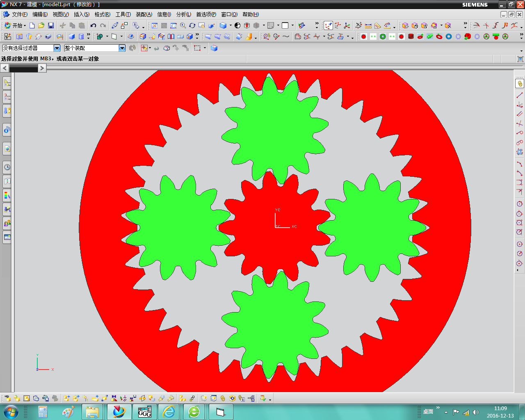Open the 插入(S) menu
The image size is (525, 420).
click(x=82, y=14)
